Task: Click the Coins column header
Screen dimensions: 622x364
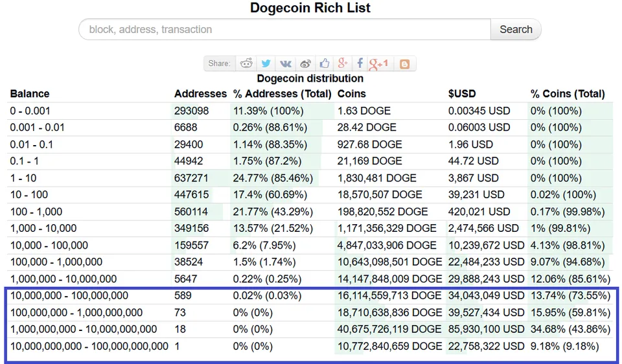Action: click(351, 94)
